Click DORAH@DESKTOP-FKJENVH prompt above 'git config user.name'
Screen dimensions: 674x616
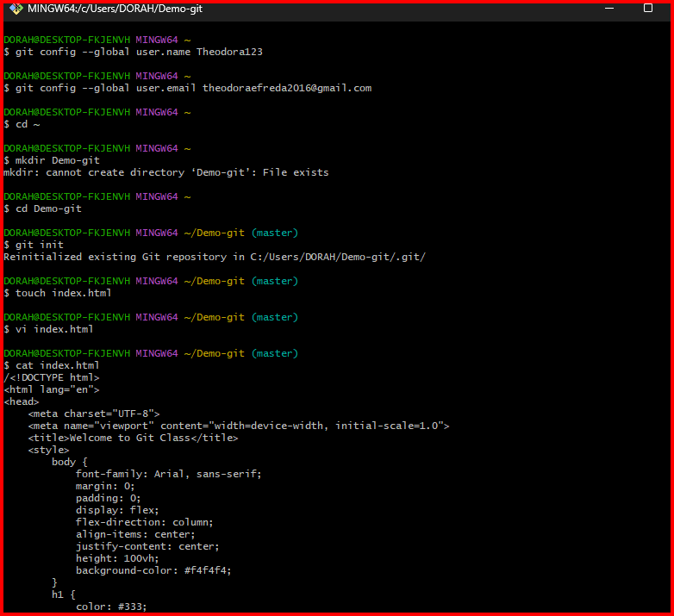click(66, 40)
